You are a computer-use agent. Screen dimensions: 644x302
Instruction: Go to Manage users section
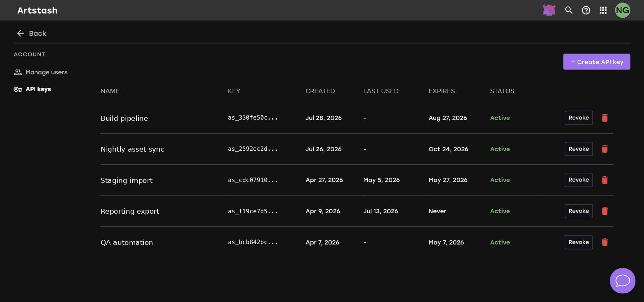pos(46,72)
